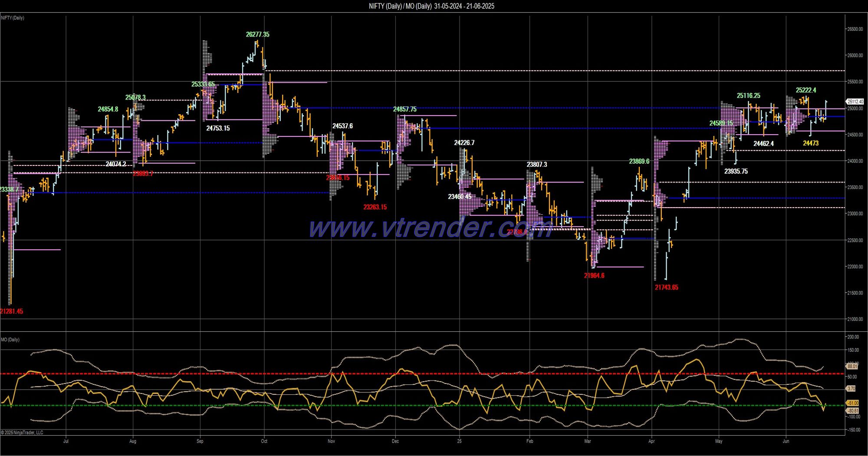The height and width of the screenshot is (456, 868).
Task: Click the 23869.6 high label
Action: coord(639,161)
